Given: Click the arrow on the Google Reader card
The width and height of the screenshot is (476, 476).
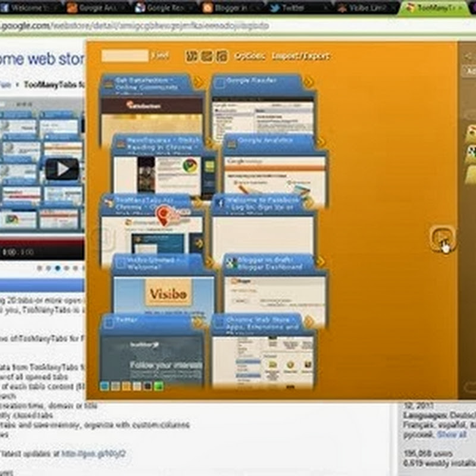Looking at the screenshot, I should (x=308, y=82).
